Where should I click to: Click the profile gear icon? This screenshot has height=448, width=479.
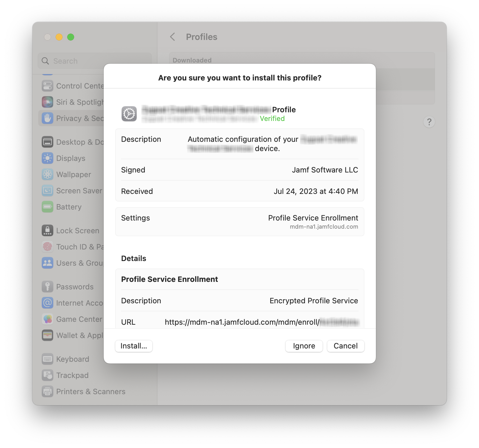click(129, 114)
